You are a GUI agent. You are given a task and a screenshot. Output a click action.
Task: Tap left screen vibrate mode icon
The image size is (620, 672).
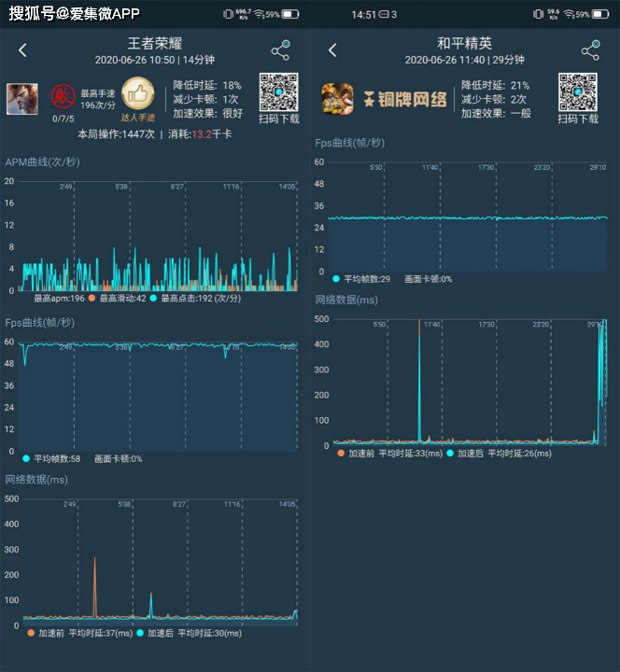point(228,15)
